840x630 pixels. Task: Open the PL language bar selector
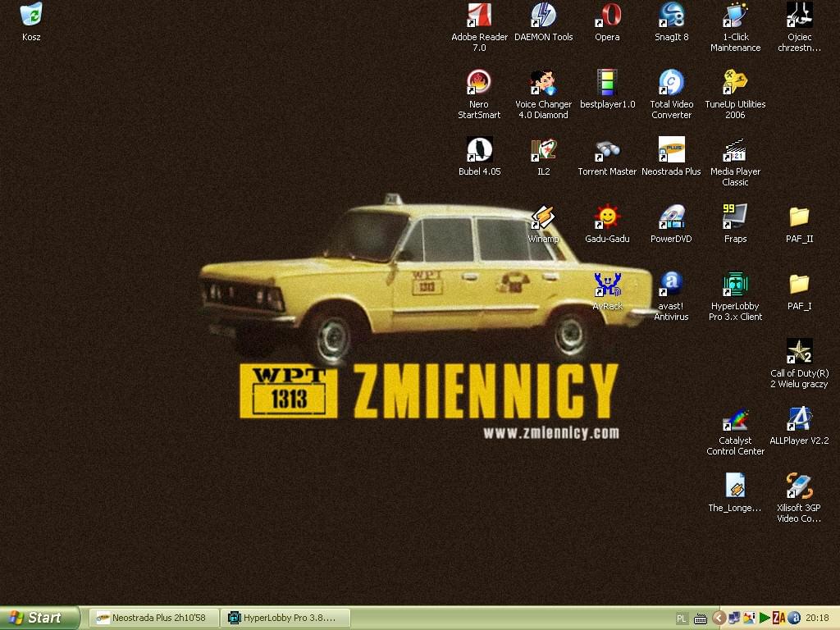tap(682, 618)
